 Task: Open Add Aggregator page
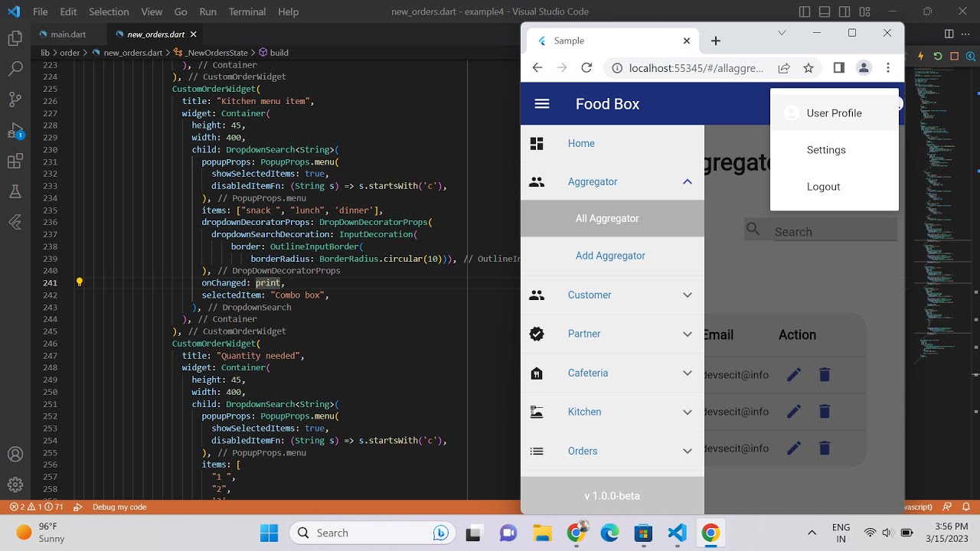tap(612, 256)
